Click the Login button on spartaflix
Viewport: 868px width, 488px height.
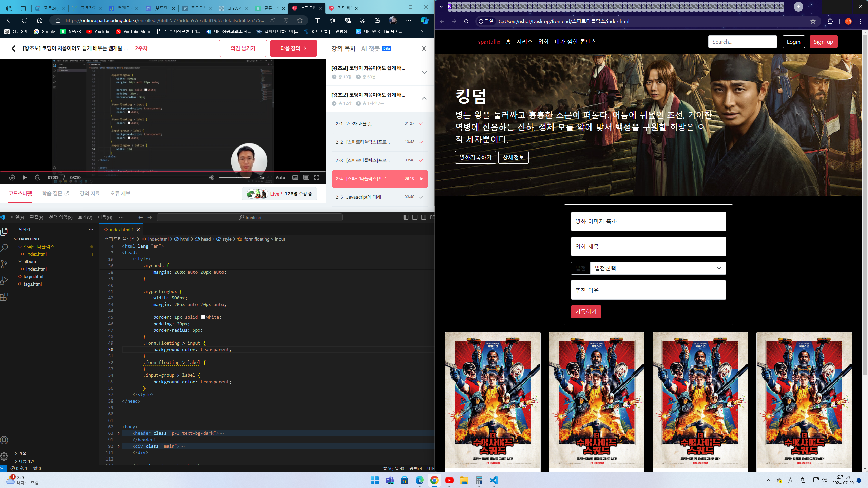pyautogui.click(x=793, y=42)
